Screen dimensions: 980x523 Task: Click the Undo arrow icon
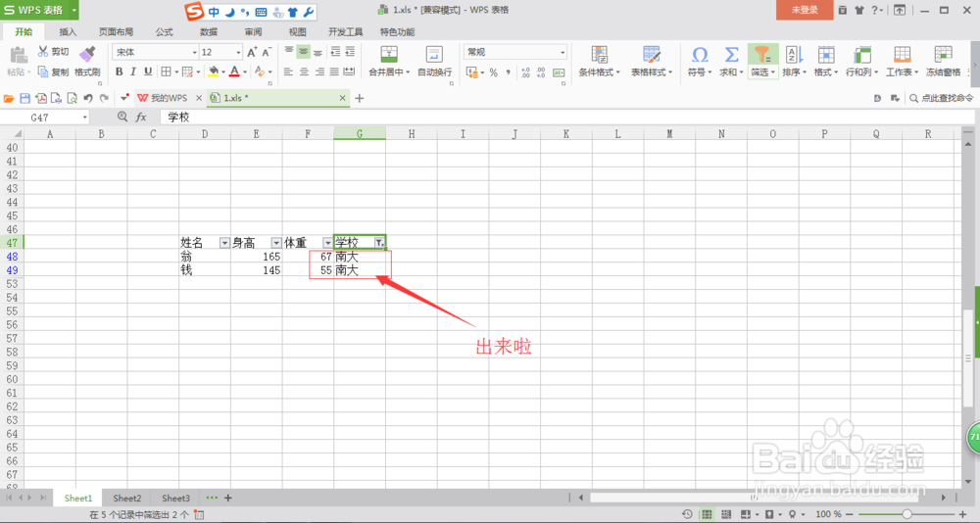coord(88,98)
